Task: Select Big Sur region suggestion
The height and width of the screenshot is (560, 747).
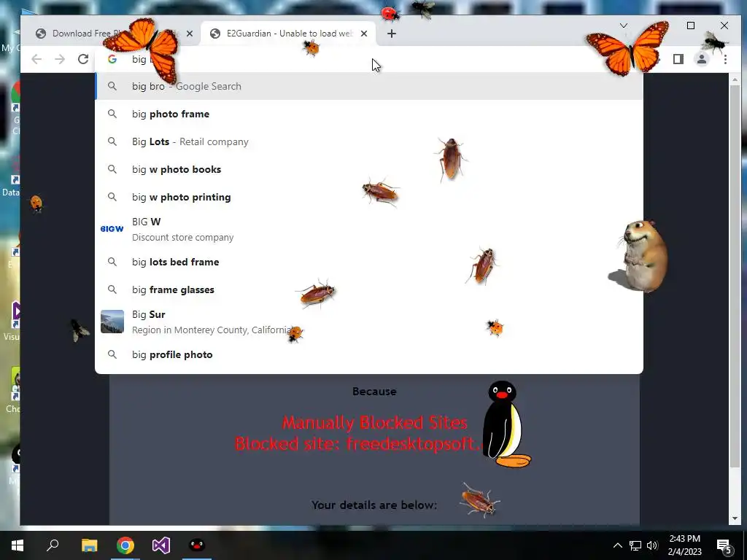Action: pos(369,322)
